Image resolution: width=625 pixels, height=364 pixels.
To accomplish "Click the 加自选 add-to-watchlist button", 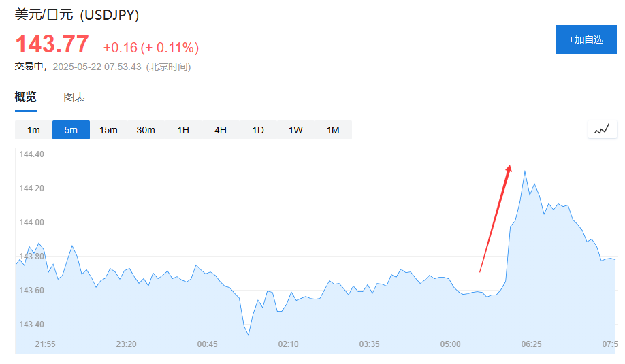I will (586, 39).
